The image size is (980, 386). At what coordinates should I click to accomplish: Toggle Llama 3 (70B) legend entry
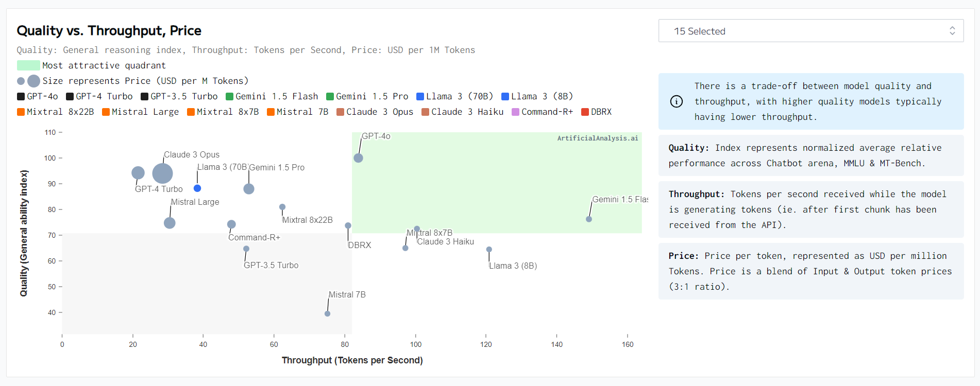455,96
